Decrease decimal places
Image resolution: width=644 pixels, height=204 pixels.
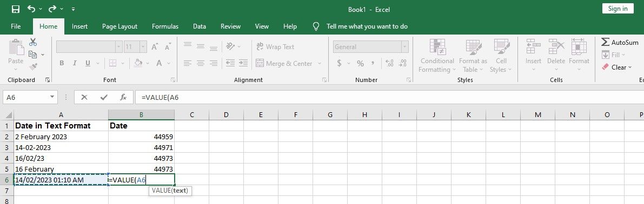click(403, 63)
